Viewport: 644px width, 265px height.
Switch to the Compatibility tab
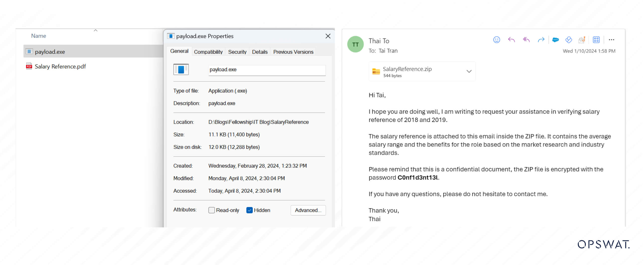[208, 52]
